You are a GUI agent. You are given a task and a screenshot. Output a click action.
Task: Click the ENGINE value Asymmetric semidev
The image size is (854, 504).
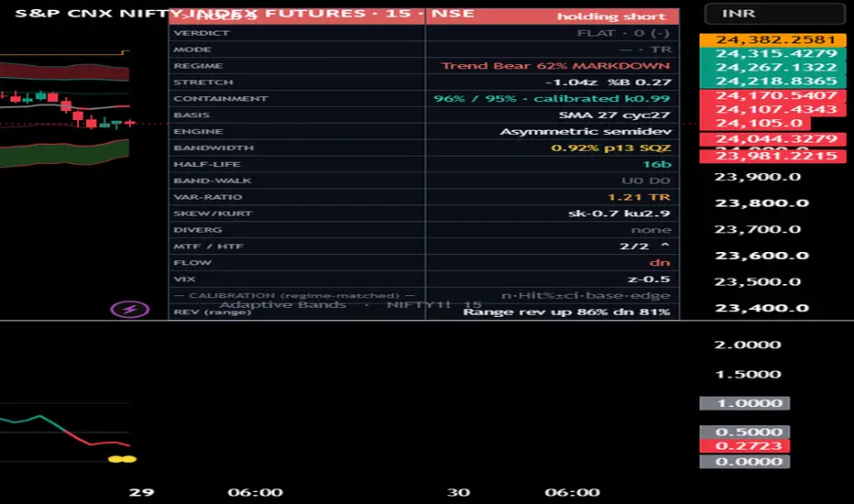coord(586,131)
